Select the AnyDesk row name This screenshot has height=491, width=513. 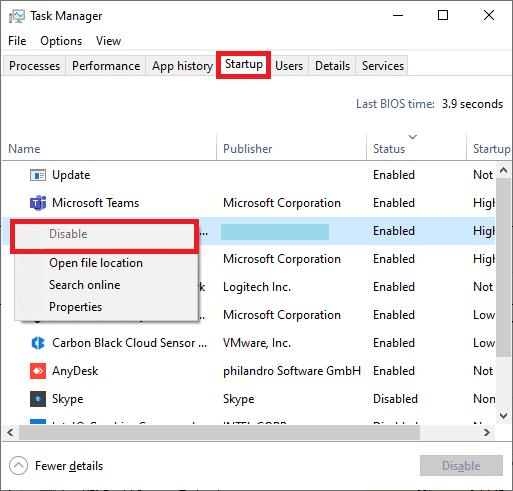click(x=75, y=371)
